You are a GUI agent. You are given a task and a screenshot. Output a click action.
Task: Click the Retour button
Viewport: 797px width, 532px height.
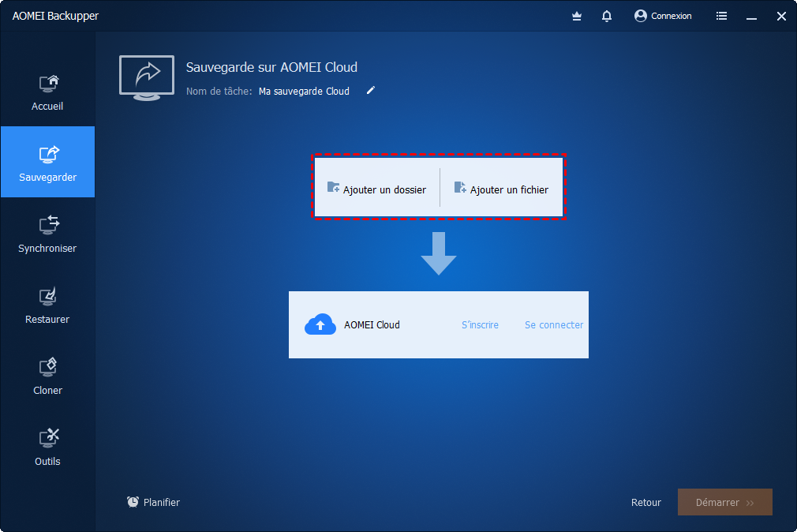tap(646, 502)
